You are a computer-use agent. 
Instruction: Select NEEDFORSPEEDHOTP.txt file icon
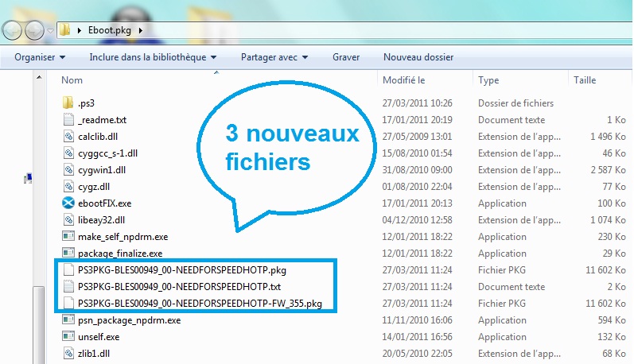click(68, 286)
